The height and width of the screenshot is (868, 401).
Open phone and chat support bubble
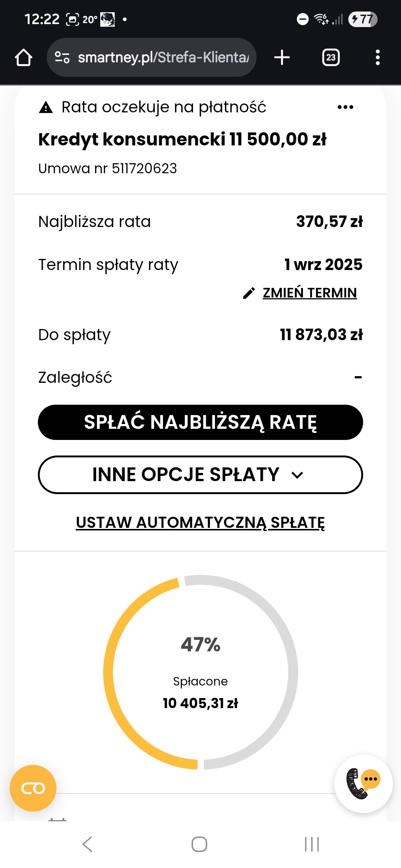coord(363,783)
